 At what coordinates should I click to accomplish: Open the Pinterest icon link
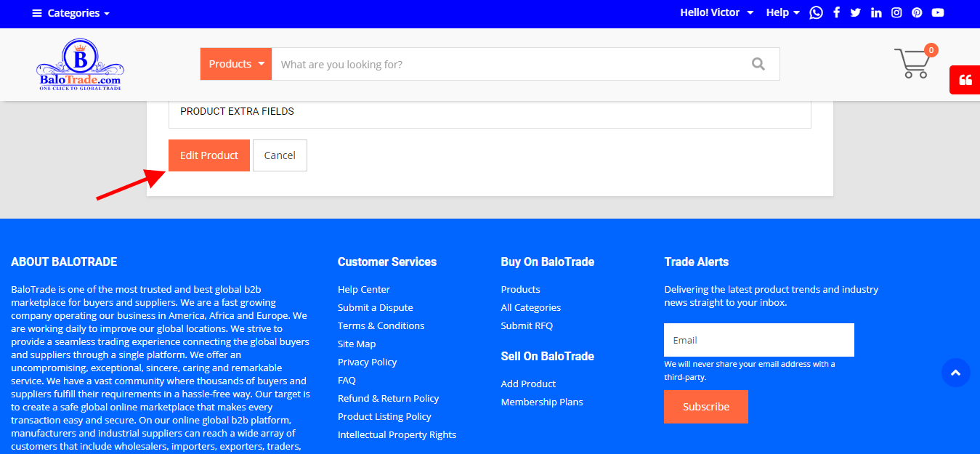[917, 12]
